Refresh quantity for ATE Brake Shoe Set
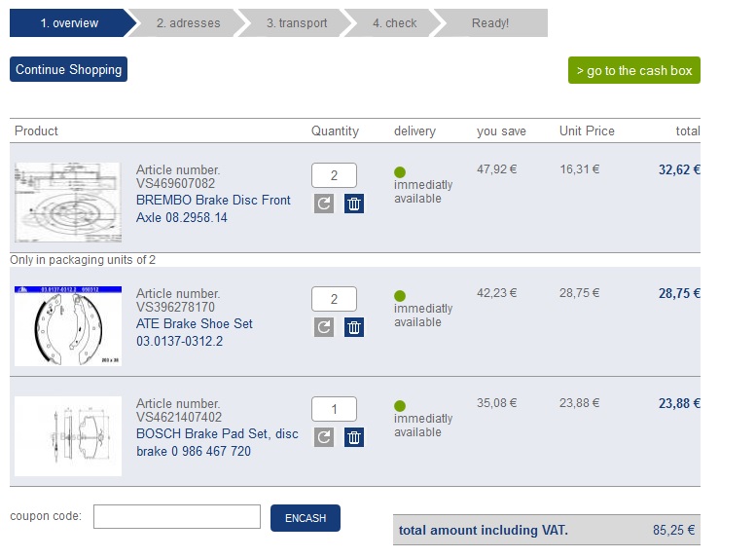Viewport: 756px width, 558px height. coord(324,327)
